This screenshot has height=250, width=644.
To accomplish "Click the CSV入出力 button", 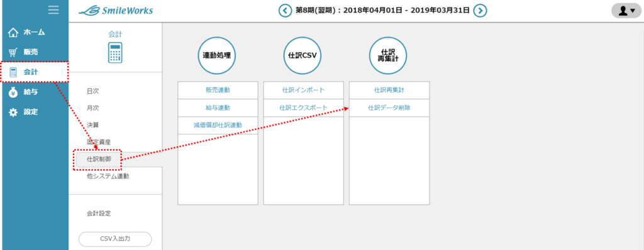I will (115, 239).
